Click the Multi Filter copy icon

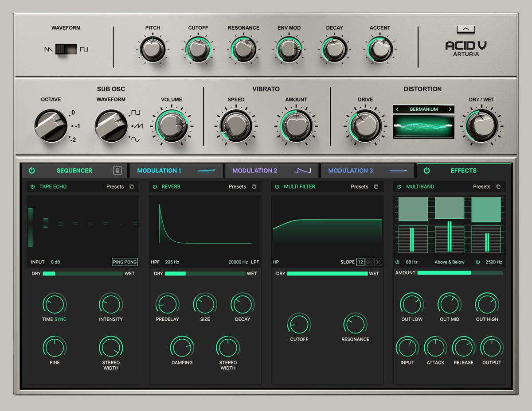click(x=376, y=187)
